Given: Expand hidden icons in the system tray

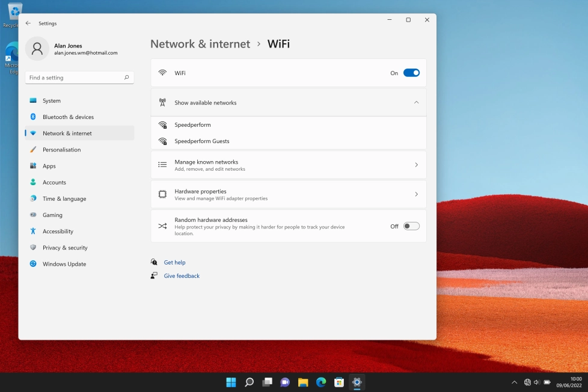Looking at the screenshot, I should coord(514,382).
